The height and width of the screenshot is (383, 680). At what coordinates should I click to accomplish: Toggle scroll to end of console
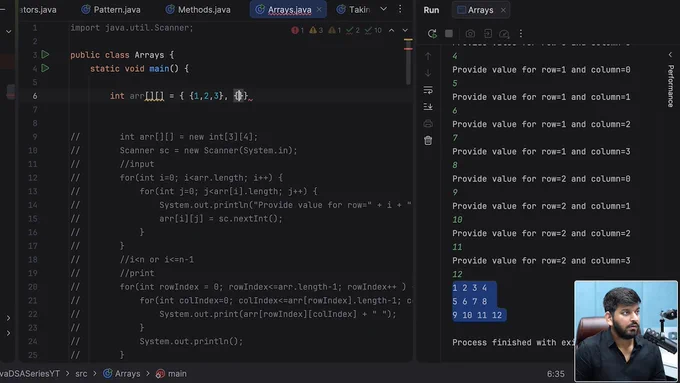428,106
